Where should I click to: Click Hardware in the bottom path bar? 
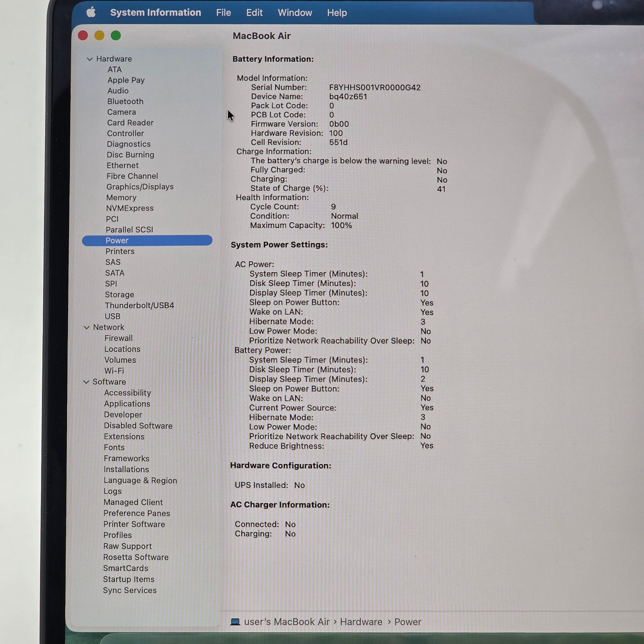pos(361,622)
